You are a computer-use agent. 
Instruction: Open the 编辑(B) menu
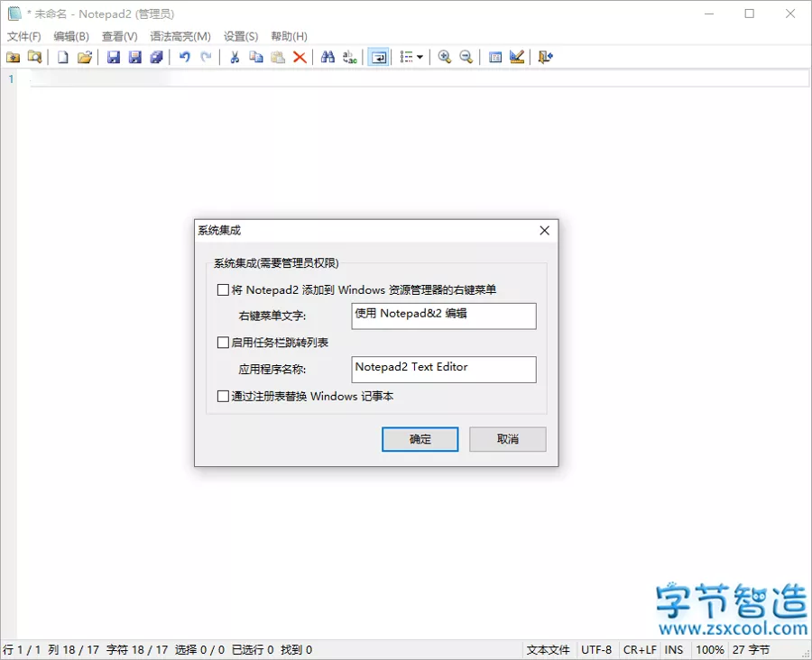coord(71,36)
